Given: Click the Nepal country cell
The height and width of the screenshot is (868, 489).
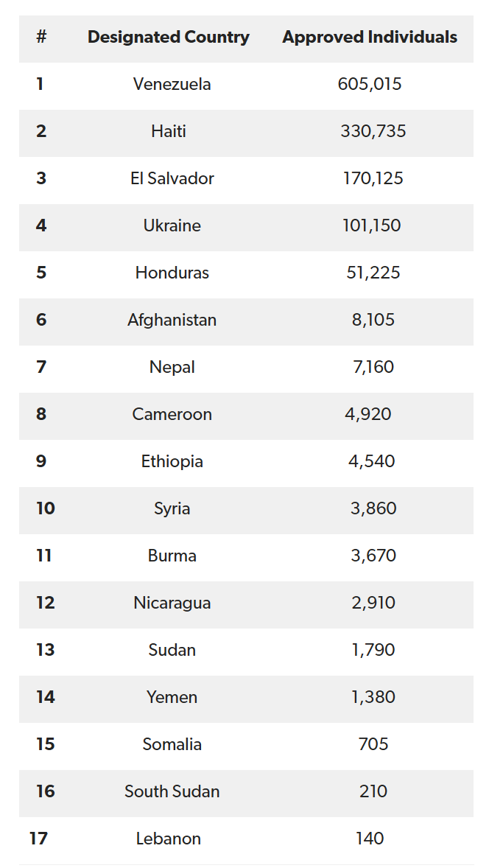Looking at the screenshot, I should click(172, 368).
